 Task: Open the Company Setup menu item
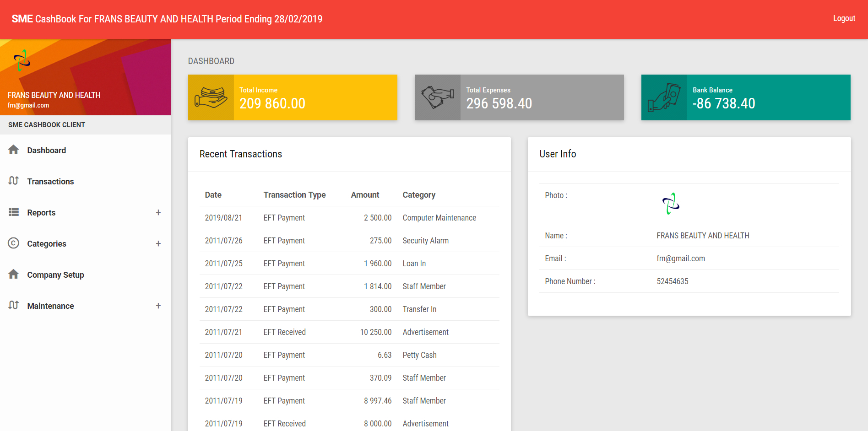pyautogui.click(x=85, y=275)
